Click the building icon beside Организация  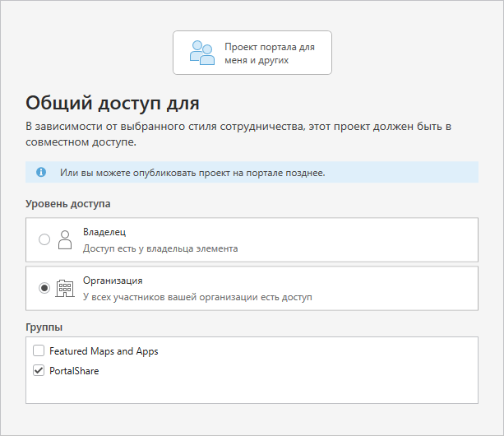tap(65, 288)
